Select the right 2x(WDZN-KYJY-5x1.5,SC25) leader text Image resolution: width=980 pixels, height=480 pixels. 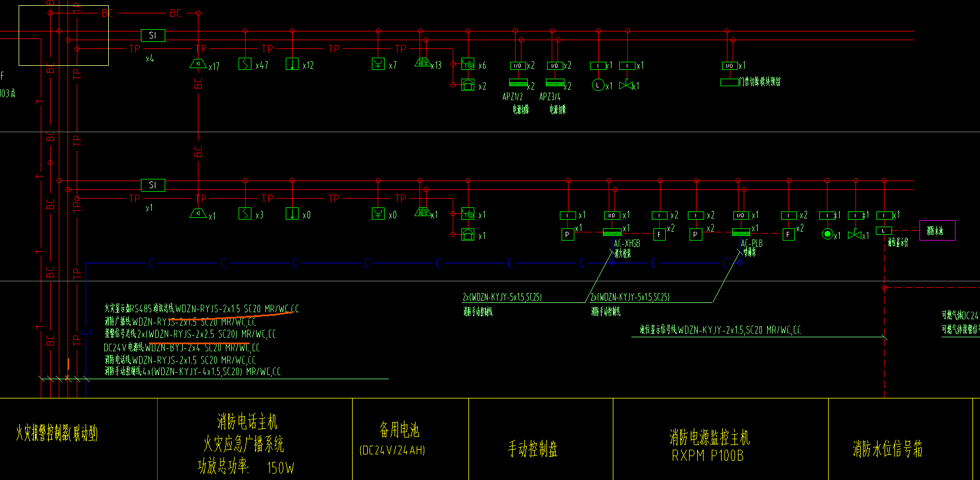point(630,297)
